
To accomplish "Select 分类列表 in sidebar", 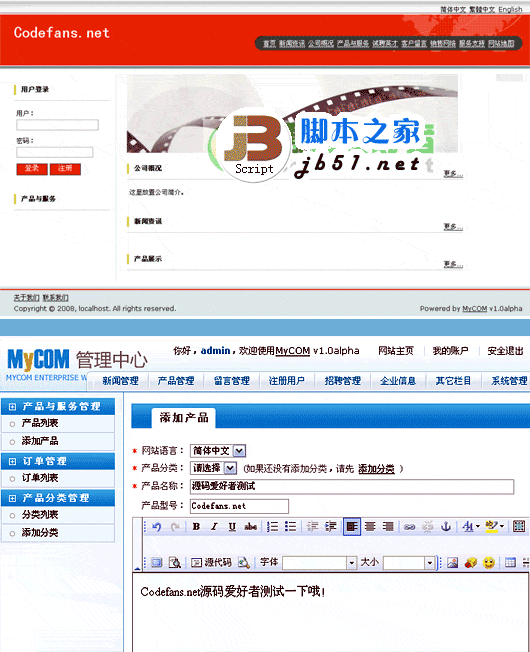I will click(40, 515).
